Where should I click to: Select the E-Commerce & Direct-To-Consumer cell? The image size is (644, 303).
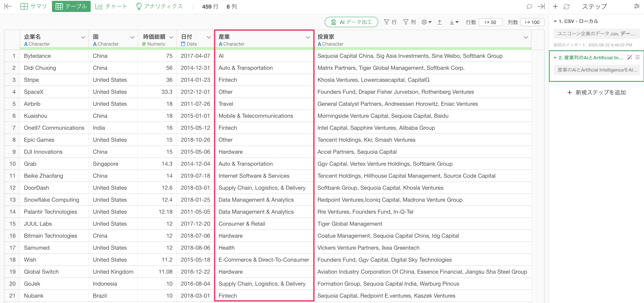[264, 260]
